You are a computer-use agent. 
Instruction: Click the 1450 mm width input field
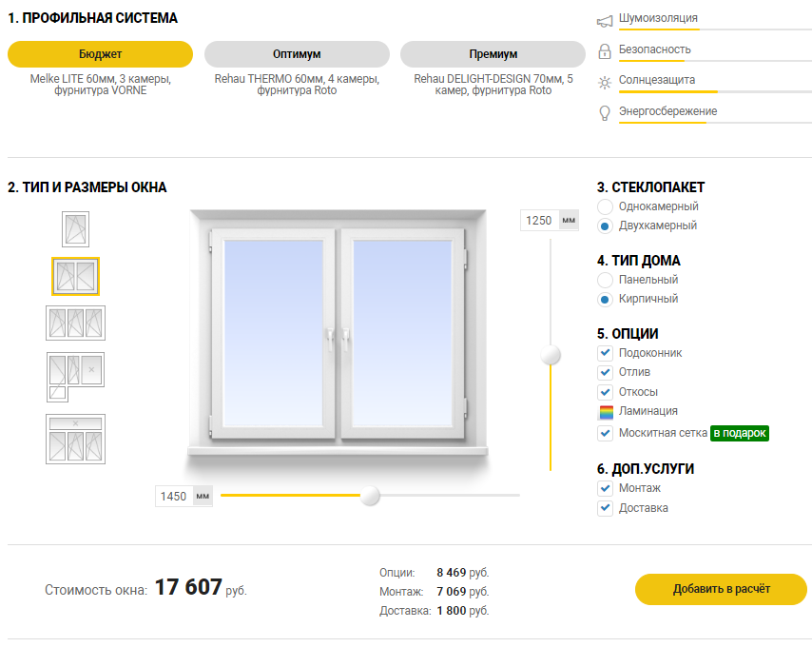point(174,497)
